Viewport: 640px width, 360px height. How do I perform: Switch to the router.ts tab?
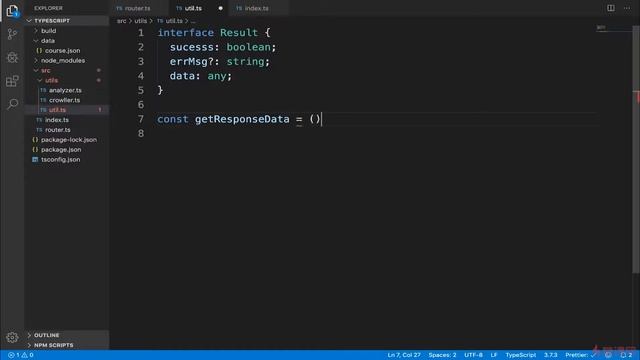[139, 8]
